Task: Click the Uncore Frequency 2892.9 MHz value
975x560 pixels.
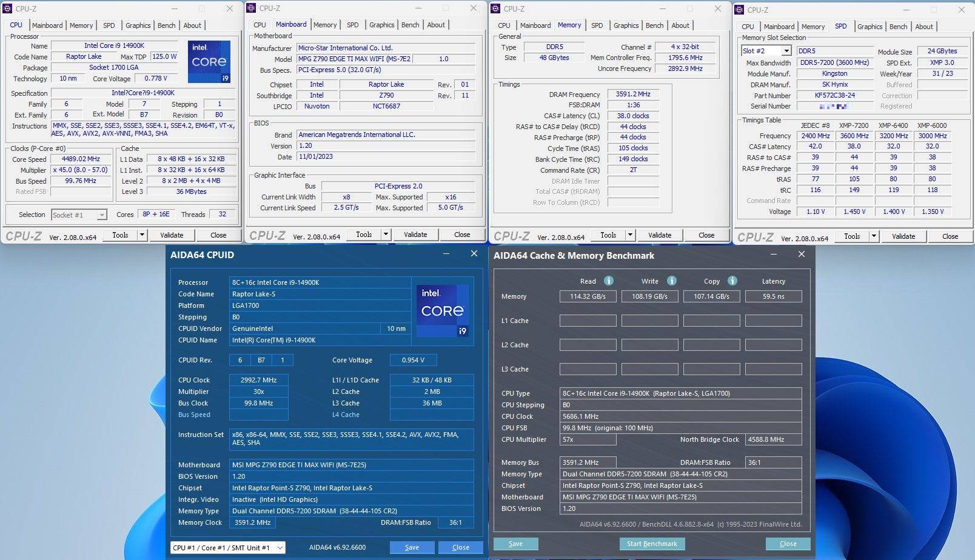Action: [685, 68]
